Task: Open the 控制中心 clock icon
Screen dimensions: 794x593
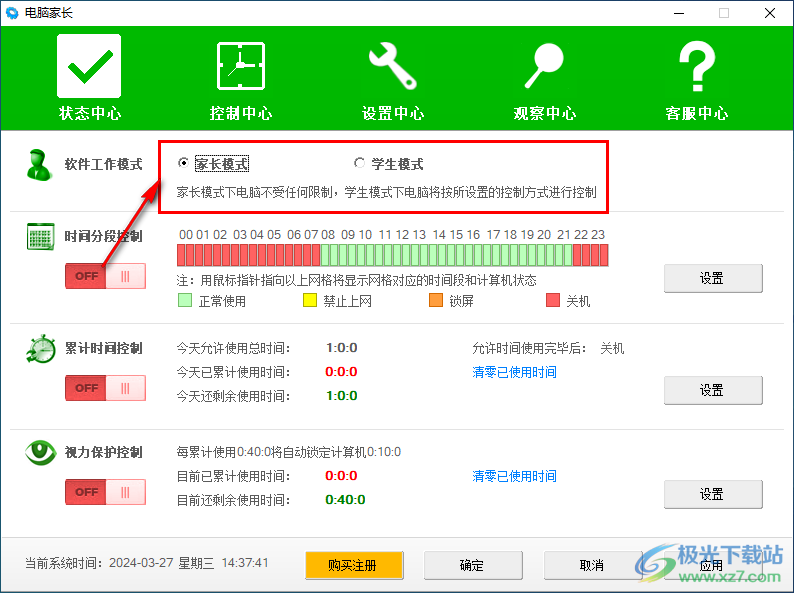Action: (x=241, y=66)
